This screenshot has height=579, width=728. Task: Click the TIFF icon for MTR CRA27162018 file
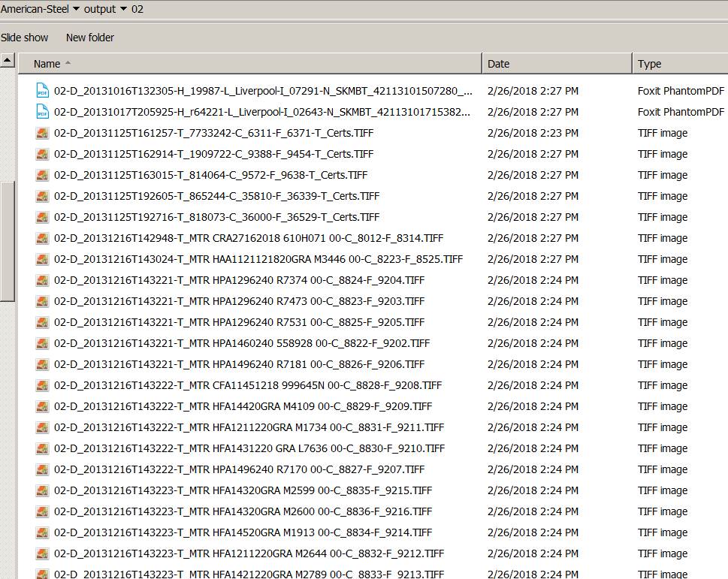42,238
